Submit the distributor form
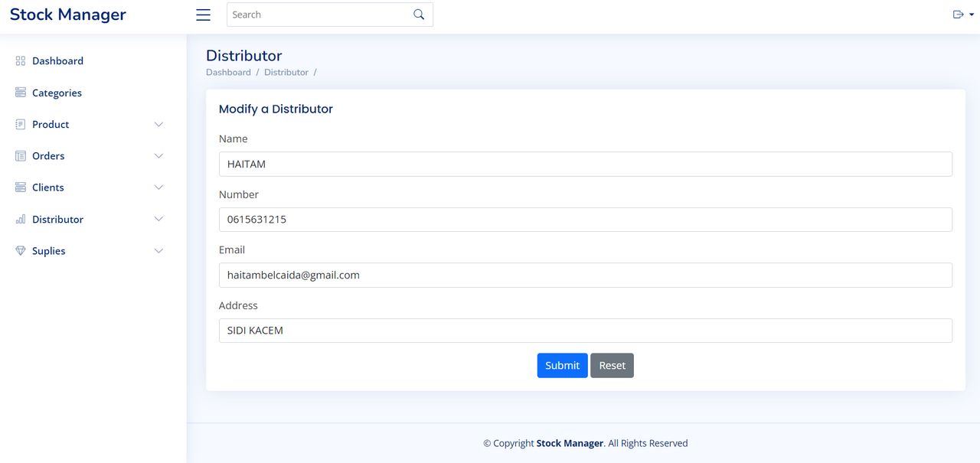 [x=562, y=365]
